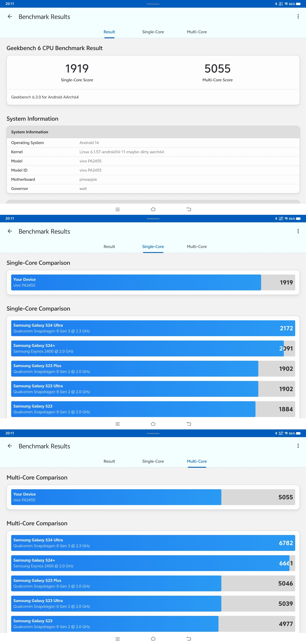306x644 pixels.
Task: Tap Your Device bar scoring 1919
Action: tap(153, 282)
